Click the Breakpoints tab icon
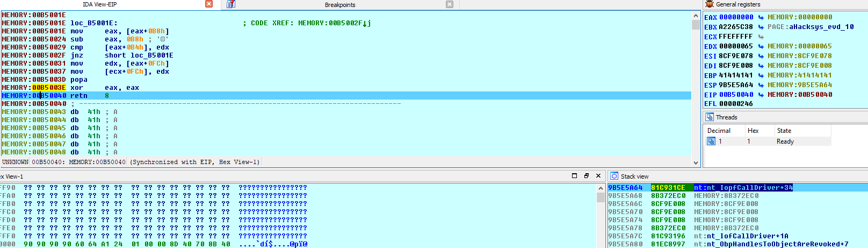Image resolution: width=868 pixels, height=248 pixels. tap(231, 4)
